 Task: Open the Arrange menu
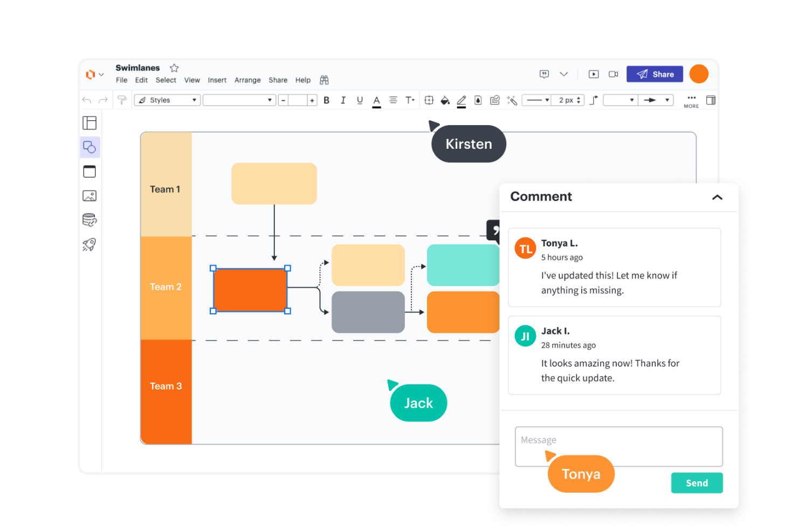[247, 80]
